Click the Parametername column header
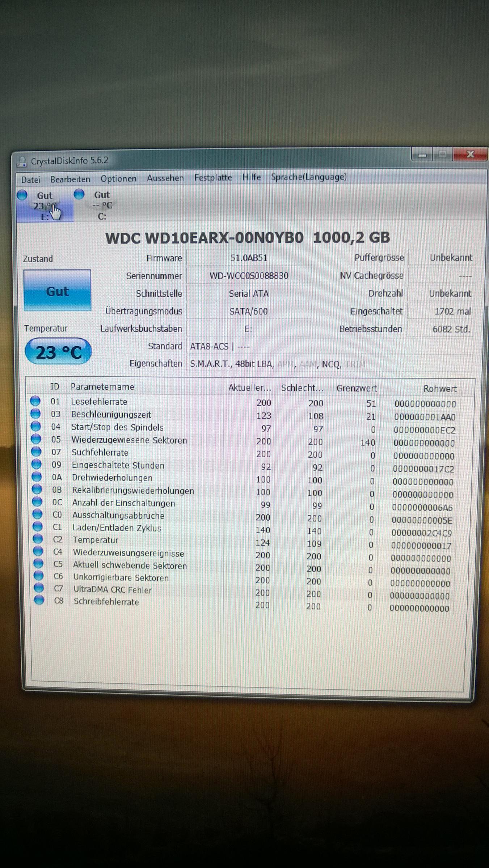This screenshot has width=489, height=868. click(x=102, y=387)
